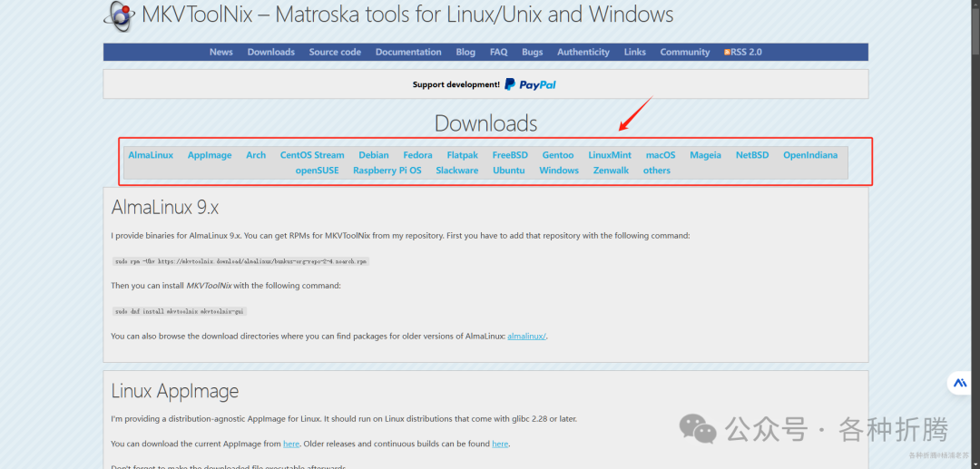The image size is (980, 469).
Task: Select the openSUSE download link
Action: (x=318, y=170)
